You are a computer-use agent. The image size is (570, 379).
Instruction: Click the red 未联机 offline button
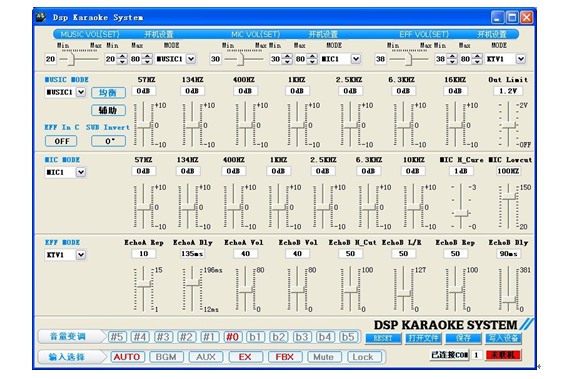click(x=503, y=355)
